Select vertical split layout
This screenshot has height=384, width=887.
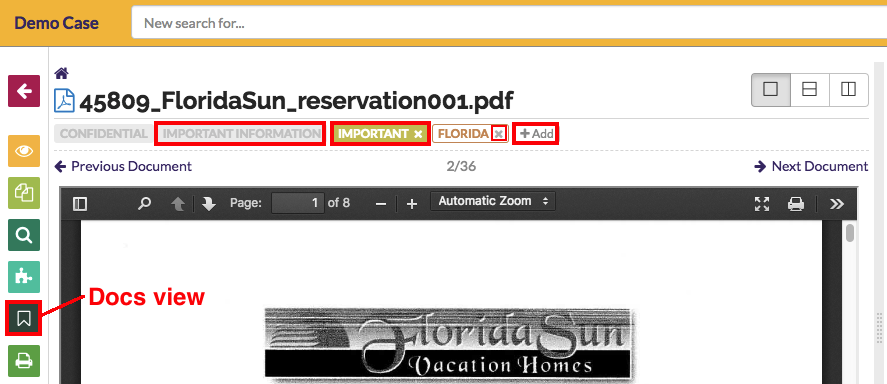click(x=849, y=89)
